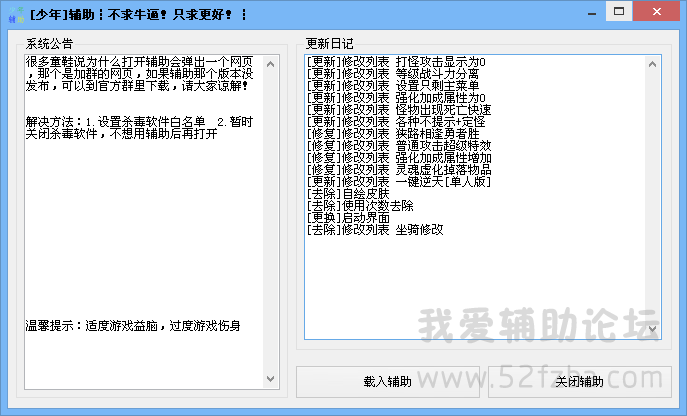This screenshot has height=416, width=687.
Task: Select line 怪物出现死亡快速
Action: [399, 110]
